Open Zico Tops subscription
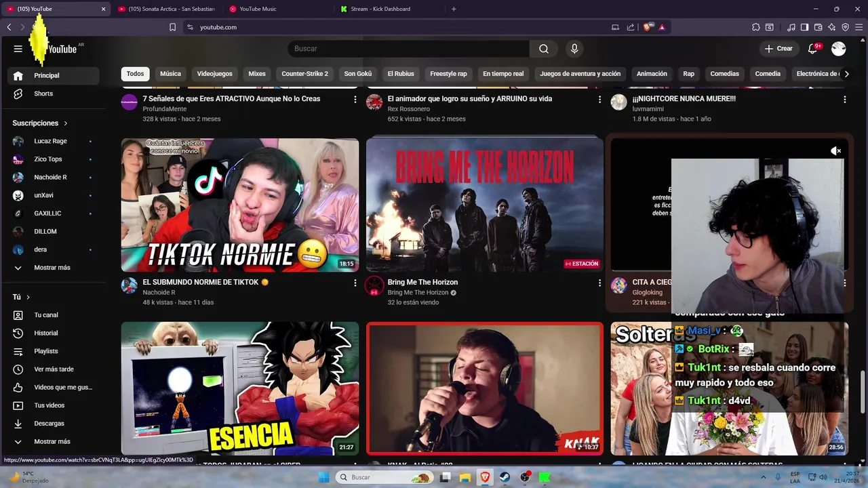868x488 pixels. tap(53, 159)
